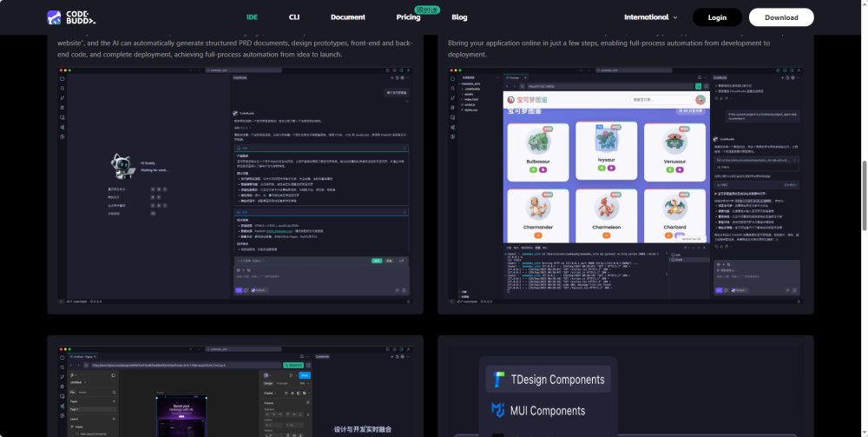Screen dimensions: 868x437
Task: Click the Preview tab in the Pokédex screenshot
Action: point(516,78)
